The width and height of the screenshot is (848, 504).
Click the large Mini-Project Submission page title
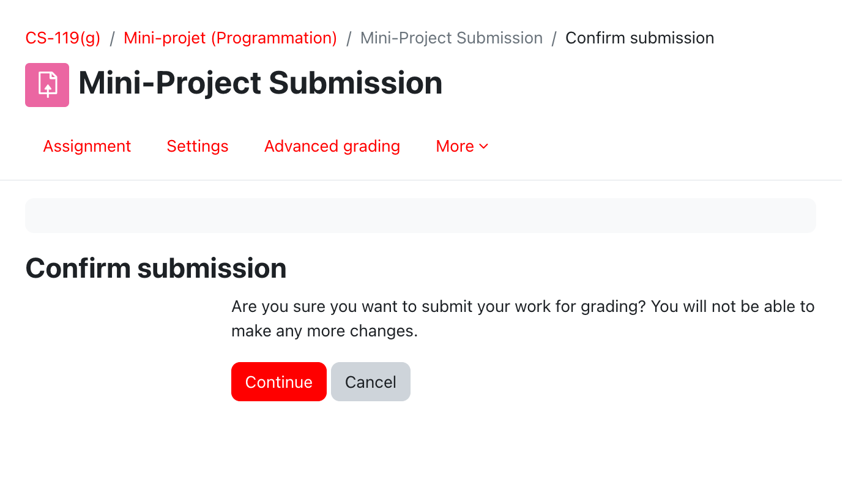260,83
